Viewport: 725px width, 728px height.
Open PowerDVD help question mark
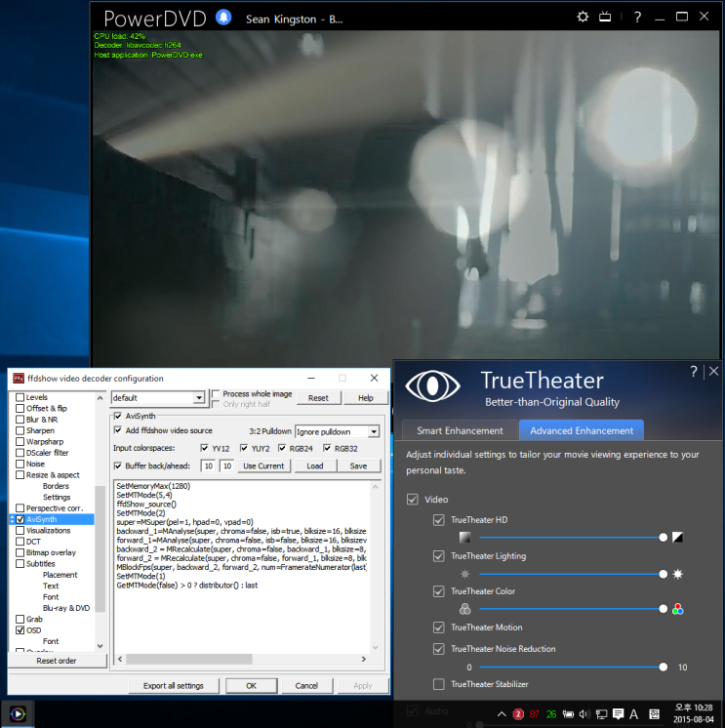[638, 18]
